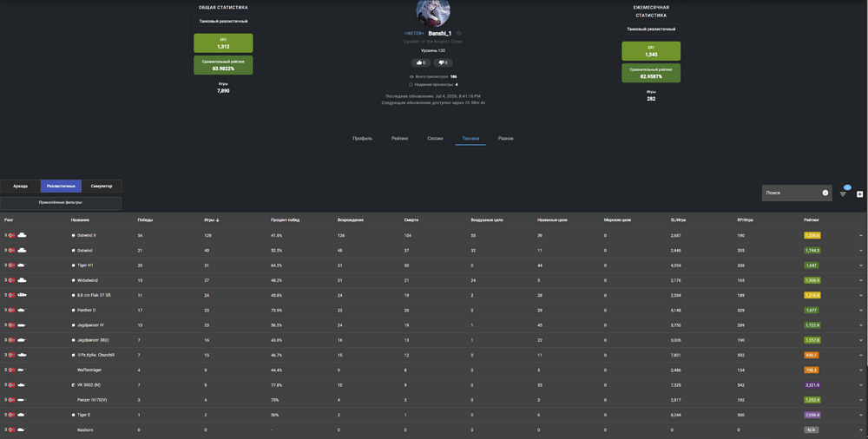The height and width of the screenshot is (439, 868).
Task: Add Banshi_1 to favorites via heart icon
Action: pos(458,33)
